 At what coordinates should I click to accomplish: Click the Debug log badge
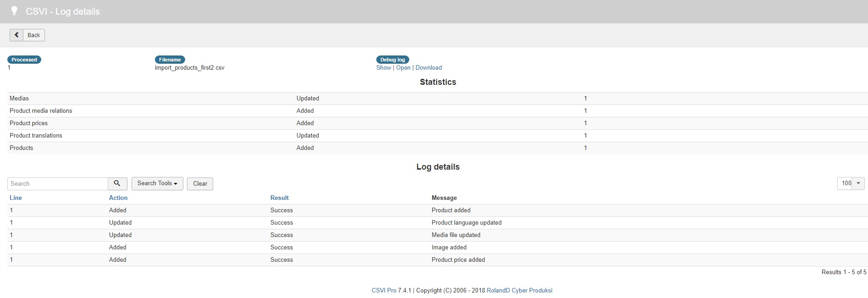pyautogui.click(x=393, y=60)
